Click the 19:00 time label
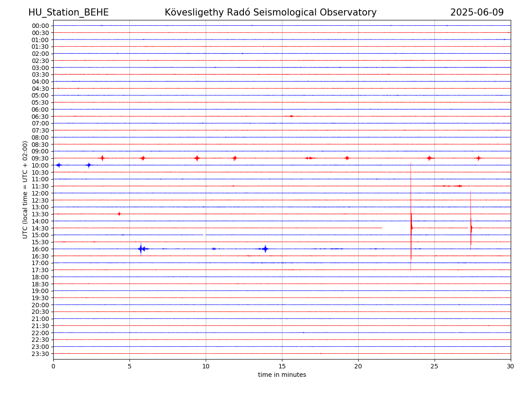 (40, 291)
